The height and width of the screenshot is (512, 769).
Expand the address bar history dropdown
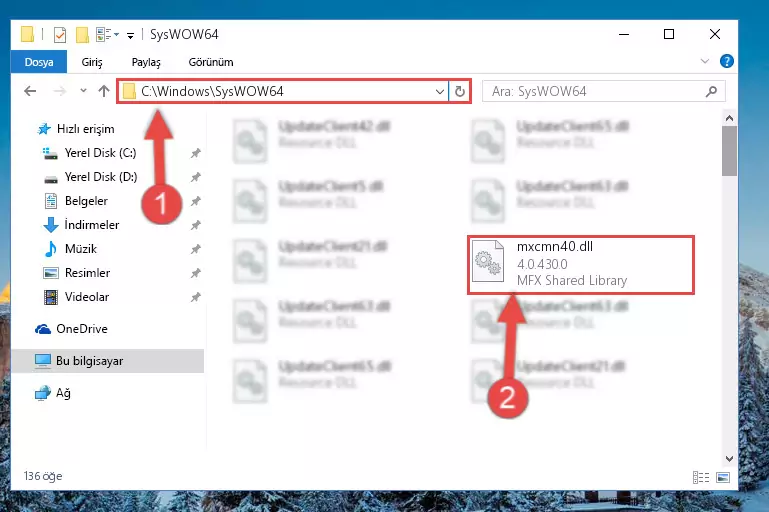point(439,92)
